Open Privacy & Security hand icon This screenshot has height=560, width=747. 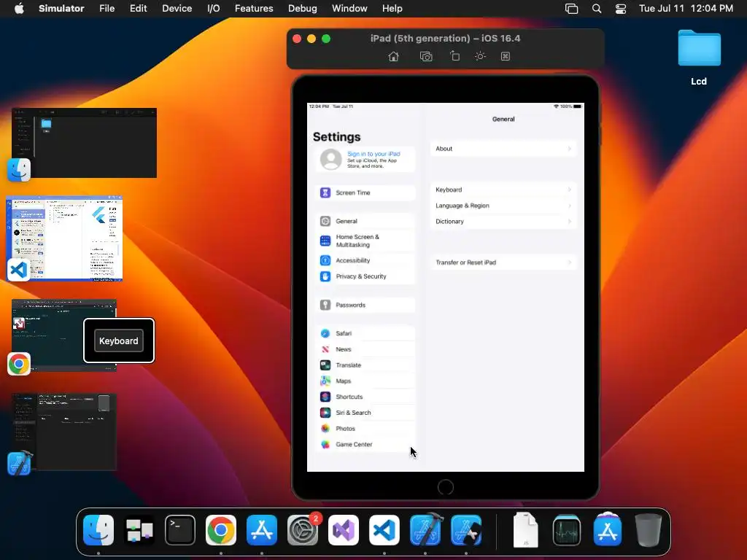[325, 276]
